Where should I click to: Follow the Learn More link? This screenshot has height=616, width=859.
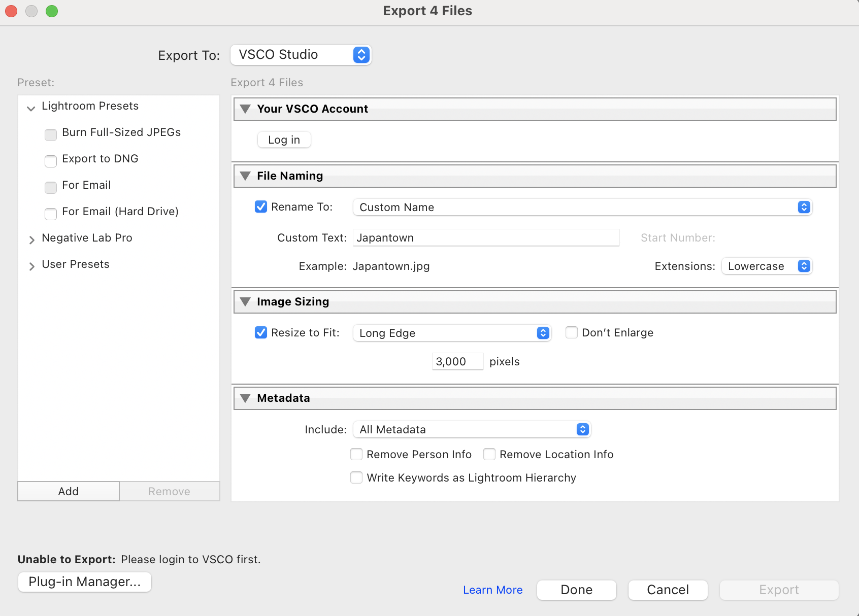click(492, 590)
